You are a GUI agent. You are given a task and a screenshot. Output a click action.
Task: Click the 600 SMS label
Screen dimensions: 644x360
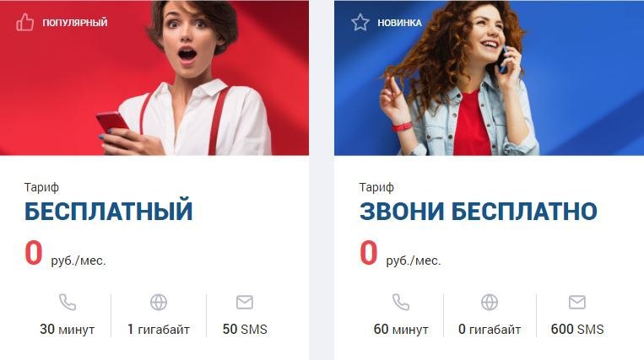pyautogui.click(x=577, y=330)
